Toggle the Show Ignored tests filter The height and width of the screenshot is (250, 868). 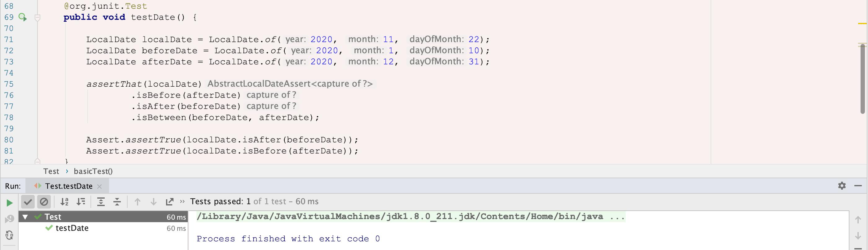pyautogui.click(x=44, y=202)
